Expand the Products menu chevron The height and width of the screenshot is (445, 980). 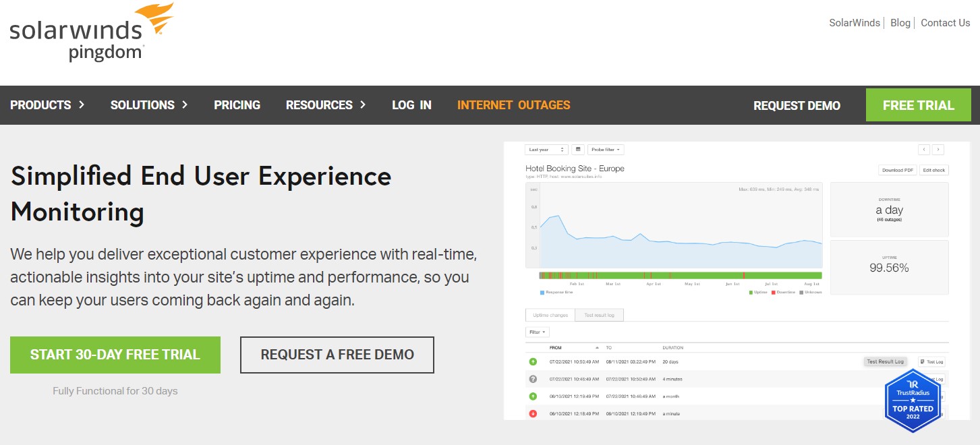[82, 105]
